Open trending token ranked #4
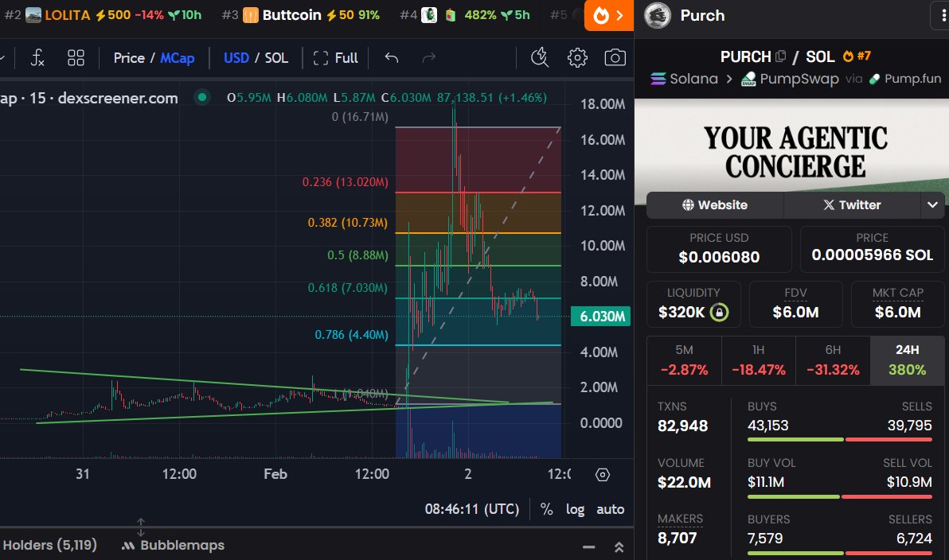Screen dimensions: 949x560 coord(464,15)
